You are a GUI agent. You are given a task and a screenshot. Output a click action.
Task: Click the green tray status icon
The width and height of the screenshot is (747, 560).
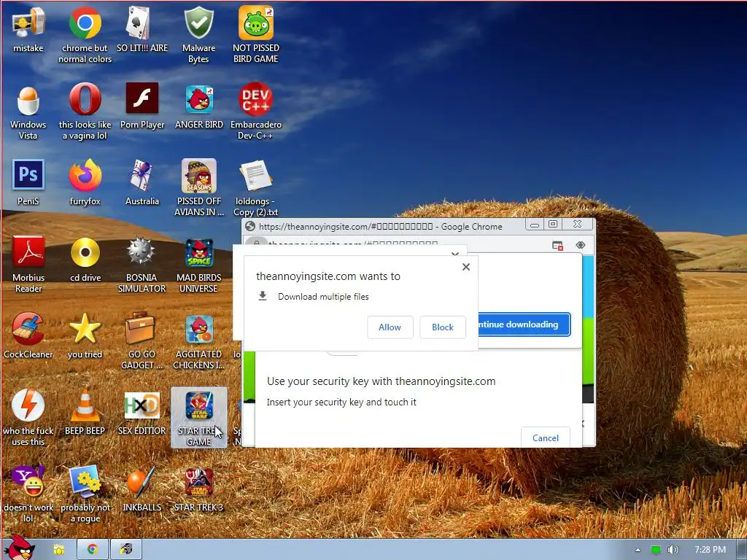pyautogui.click(x=656, y=550)
